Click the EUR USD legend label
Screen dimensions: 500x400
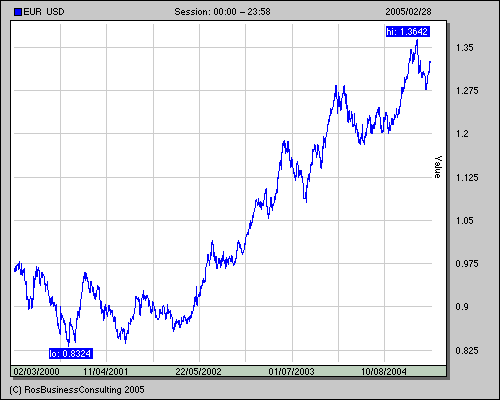coord(44,12)
